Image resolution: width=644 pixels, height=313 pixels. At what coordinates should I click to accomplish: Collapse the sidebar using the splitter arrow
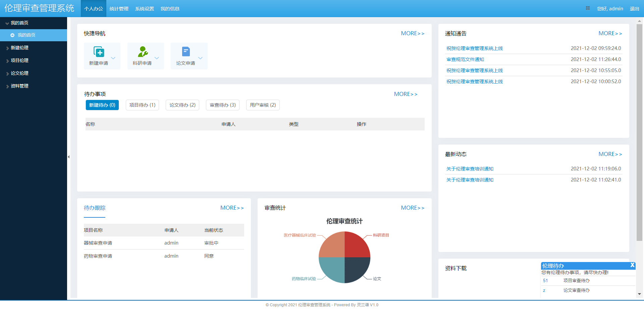[x=68, y=157]
